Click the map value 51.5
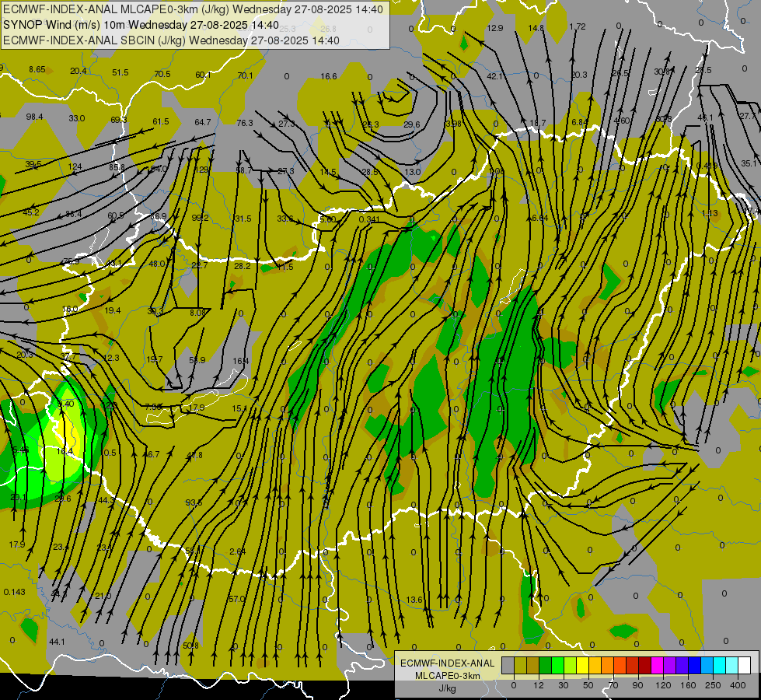 [x=120, y=72]
